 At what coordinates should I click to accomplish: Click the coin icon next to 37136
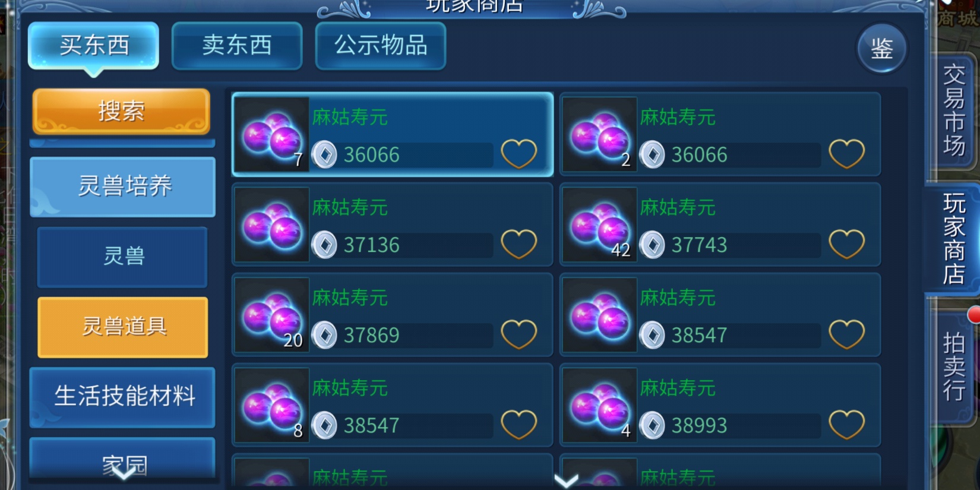(x=324, y=245)
